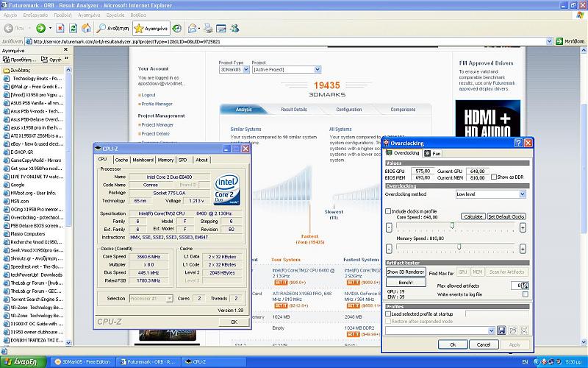
Task: Click the delete profile X icon
Action: point(524,330)
